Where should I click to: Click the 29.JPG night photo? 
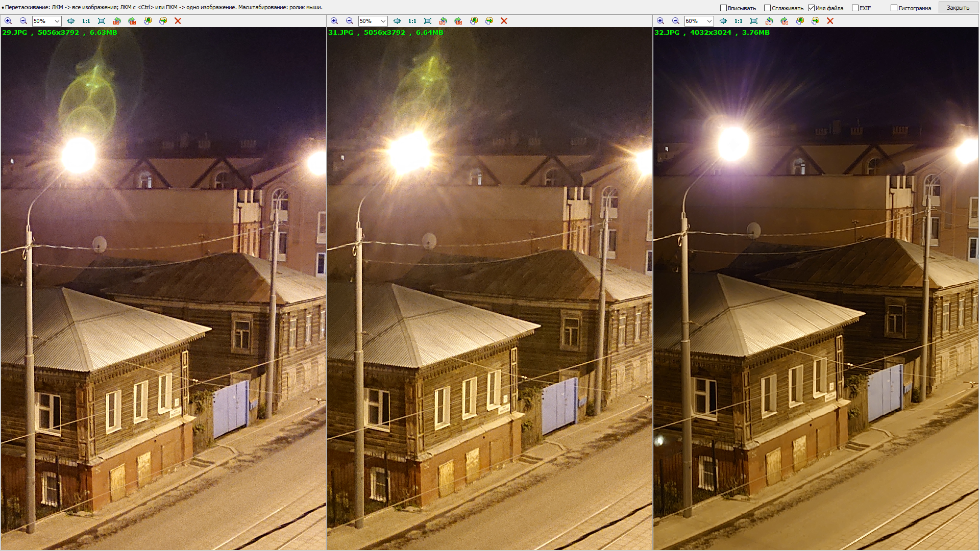pos(163,289)
